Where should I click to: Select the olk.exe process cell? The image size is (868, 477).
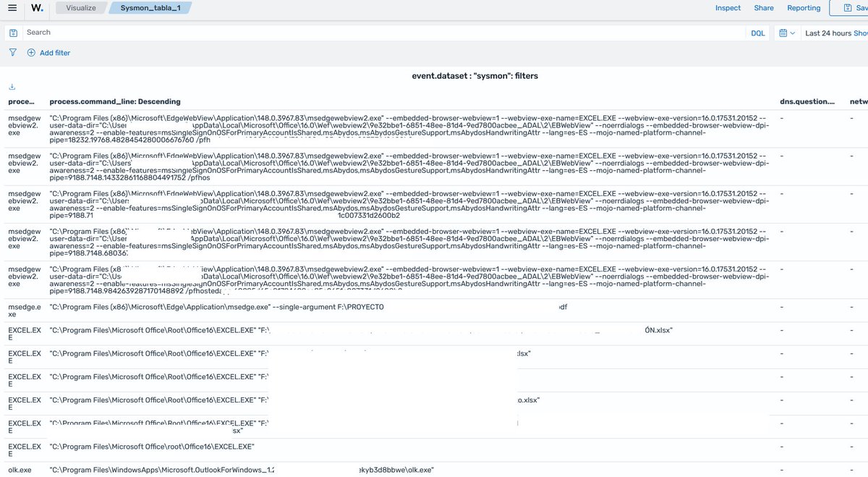[x=20, y=470]
